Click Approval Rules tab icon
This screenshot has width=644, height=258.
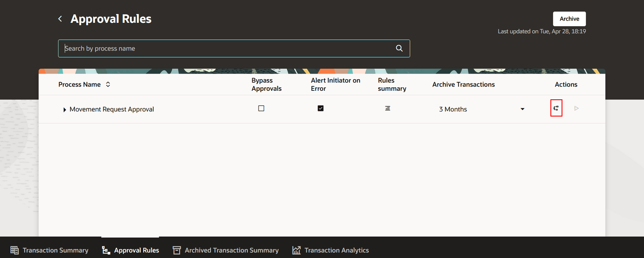[106, 250]
